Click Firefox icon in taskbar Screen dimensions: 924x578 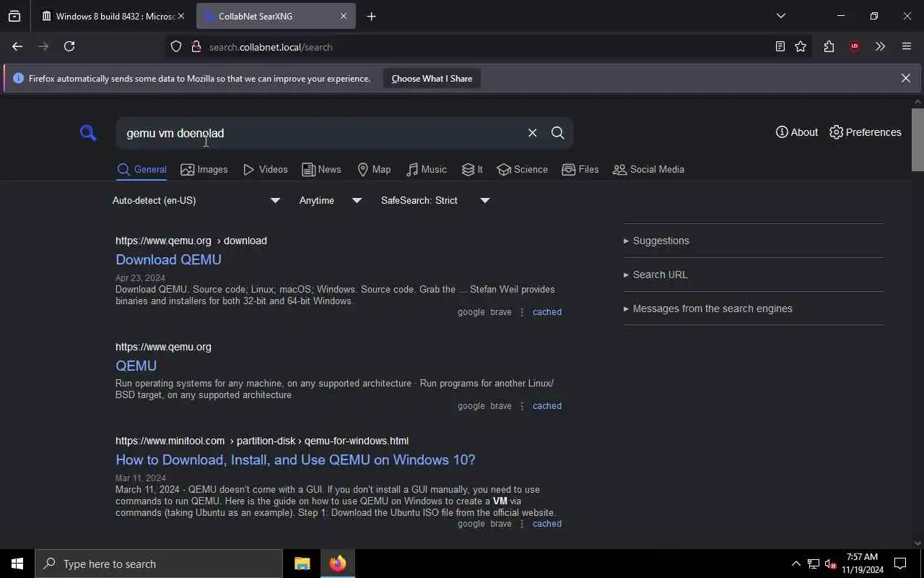click(338, 564)
